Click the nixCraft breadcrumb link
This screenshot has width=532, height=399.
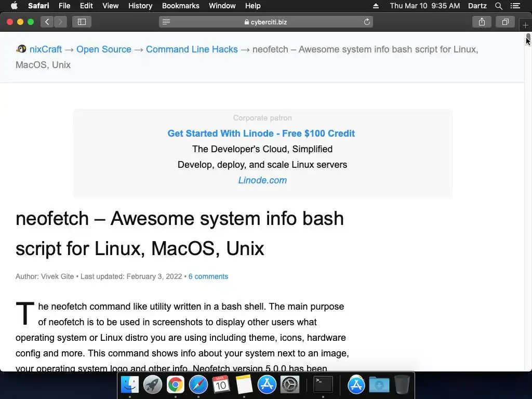tap(46, 49)
